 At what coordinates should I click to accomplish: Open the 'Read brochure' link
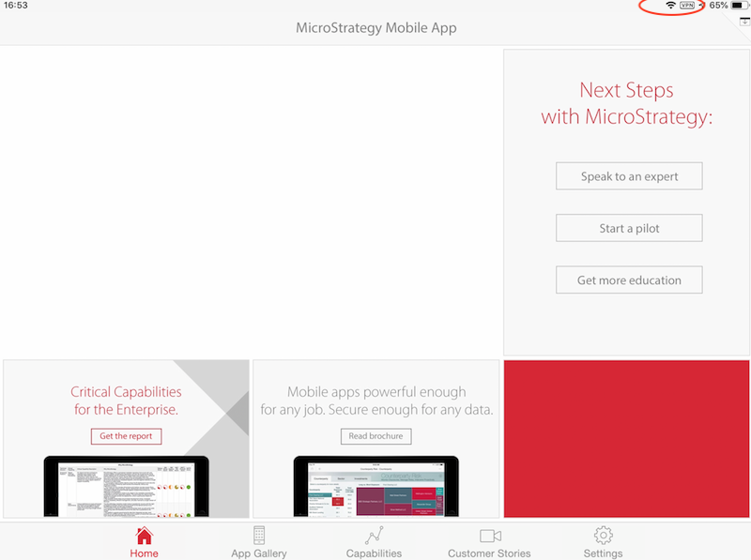coord(375,435)
